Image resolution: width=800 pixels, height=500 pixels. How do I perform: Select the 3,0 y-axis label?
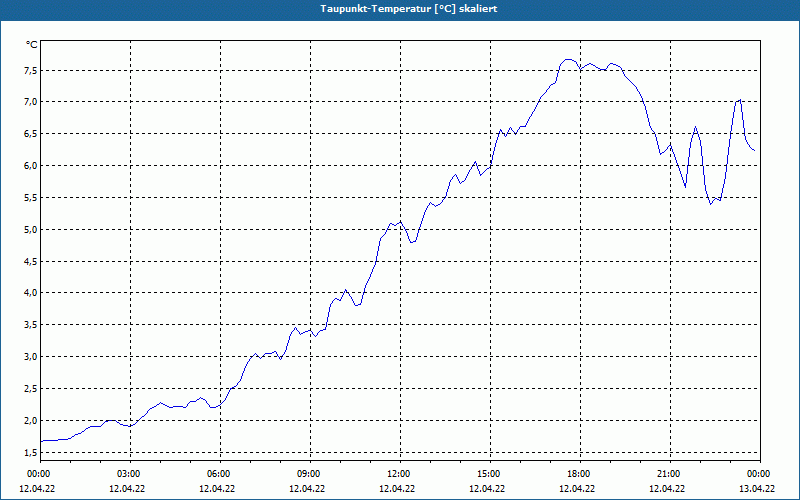coord(31,357)
